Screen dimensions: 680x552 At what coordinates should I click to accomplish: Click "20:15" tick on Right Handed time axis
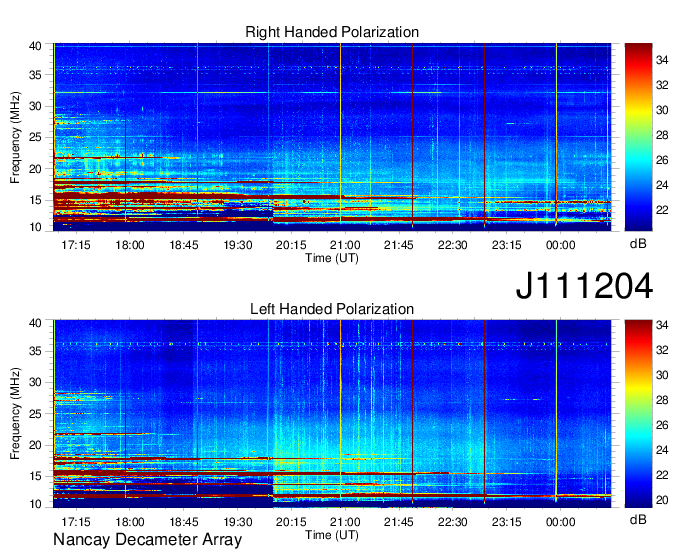(x=291, y=245)
